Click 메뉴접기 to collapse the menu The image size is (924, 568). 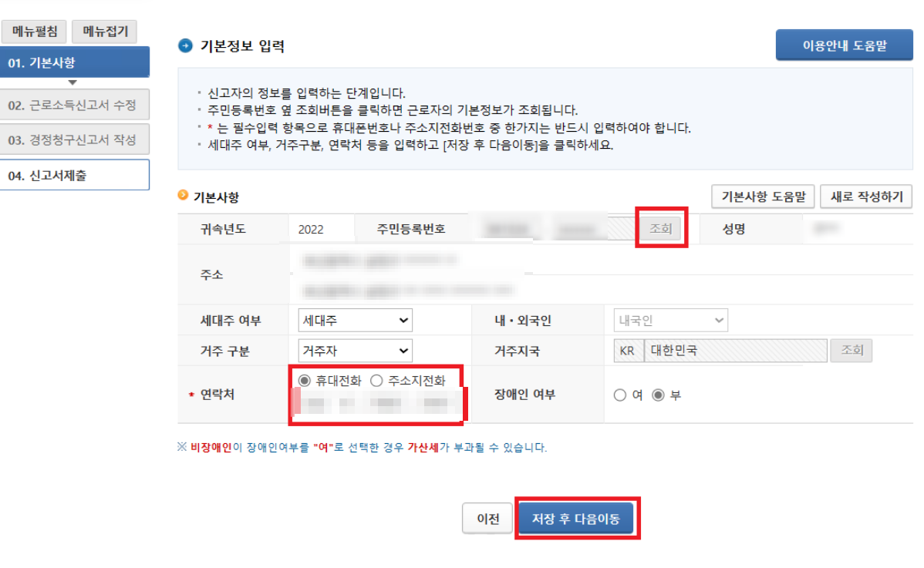pyautogui.click(x=105, y=31)
